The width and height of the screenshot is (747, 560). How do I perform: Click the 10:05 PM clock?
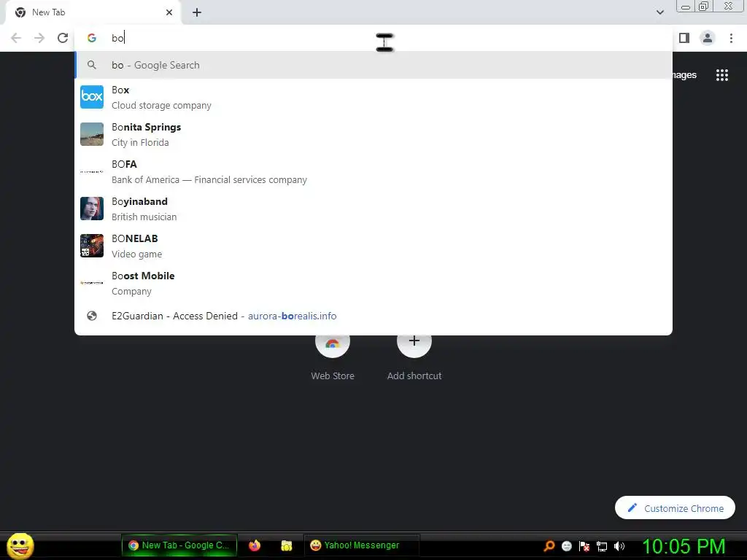click(684, 546)
